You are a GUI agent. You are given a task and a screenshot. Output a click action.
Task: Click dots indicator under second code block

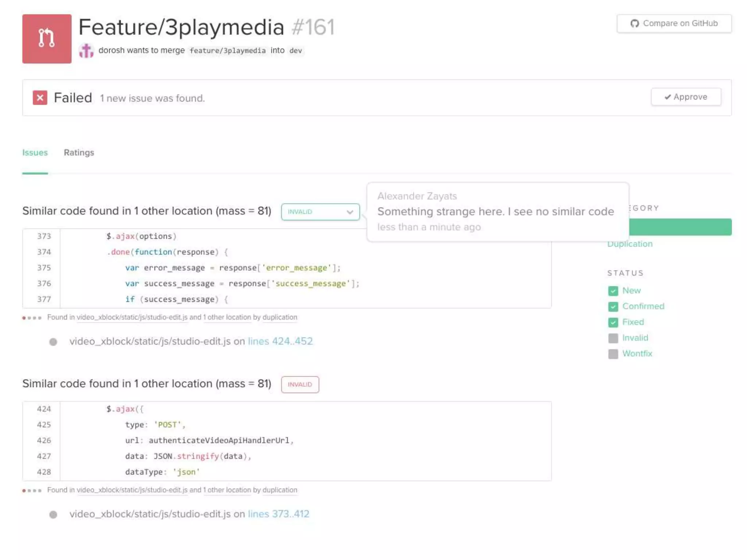coord(32,490)
